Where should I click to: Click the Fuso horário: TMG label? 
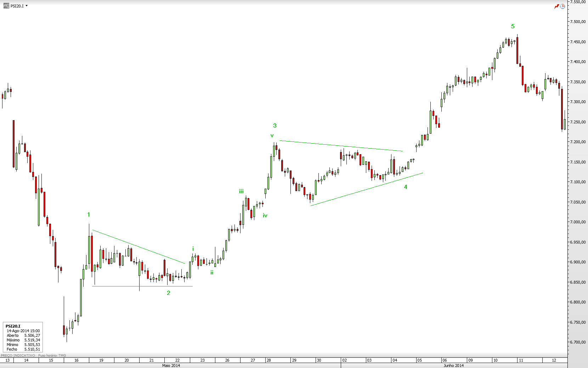pyautogui.click(x=52, y=355)
